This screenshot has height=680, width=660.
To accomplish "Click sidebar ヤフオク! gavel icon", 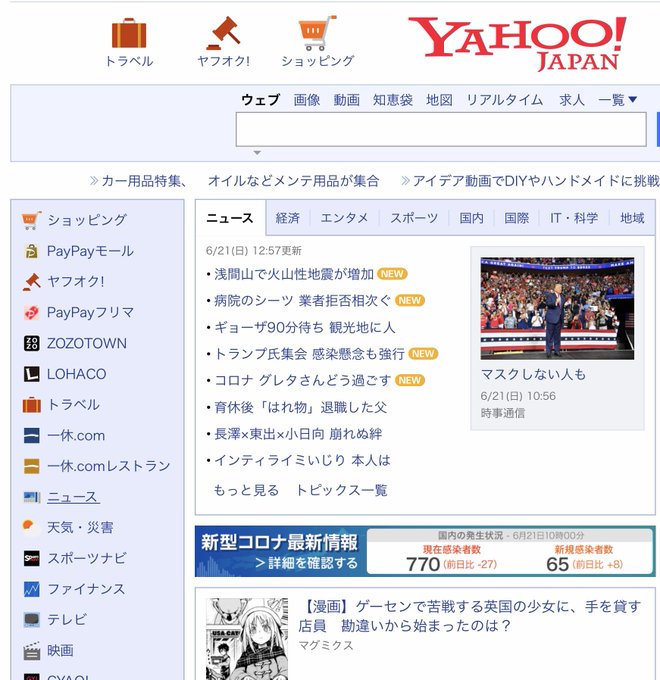I will 32,282.
